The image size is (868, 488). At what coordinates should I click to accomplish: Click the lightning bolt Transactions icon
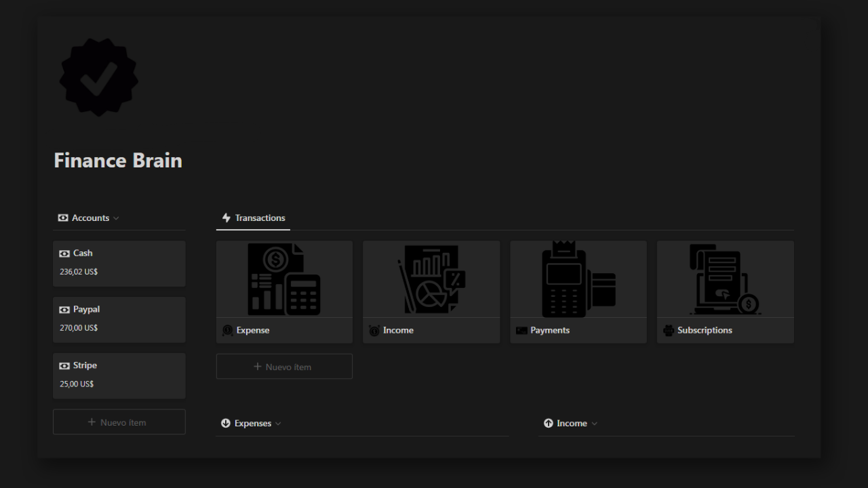coord(226,218)
